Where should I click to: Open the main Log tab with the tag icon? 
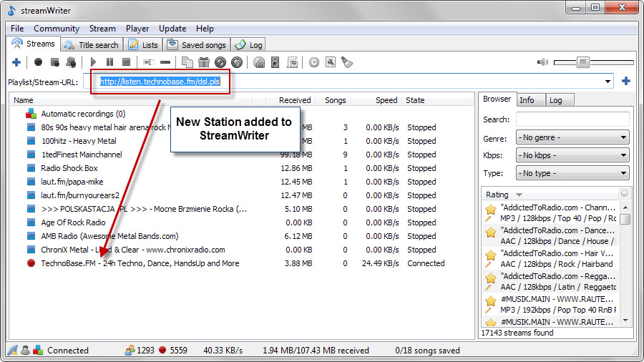tap(248, 45)
